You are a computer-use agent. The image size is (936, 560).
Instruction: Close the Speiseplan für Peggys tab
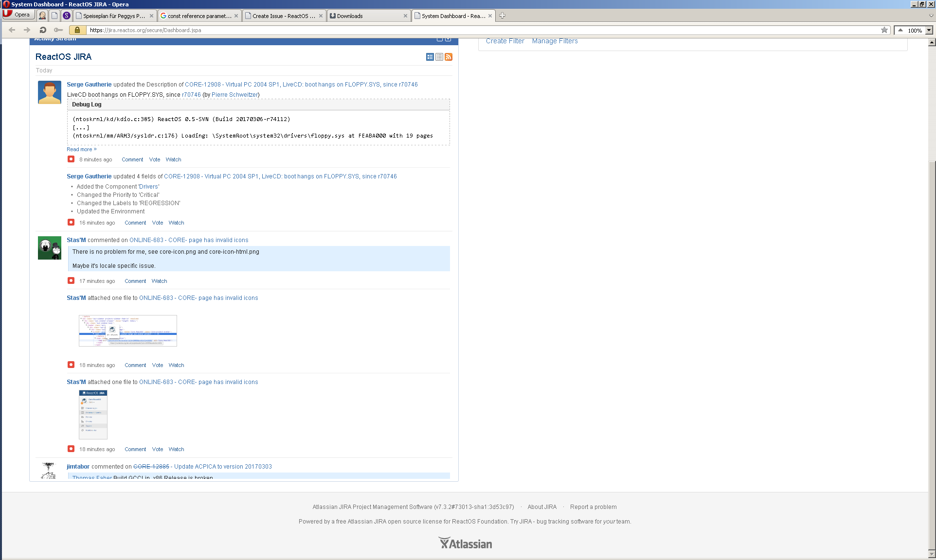click(x=151, y=16)
